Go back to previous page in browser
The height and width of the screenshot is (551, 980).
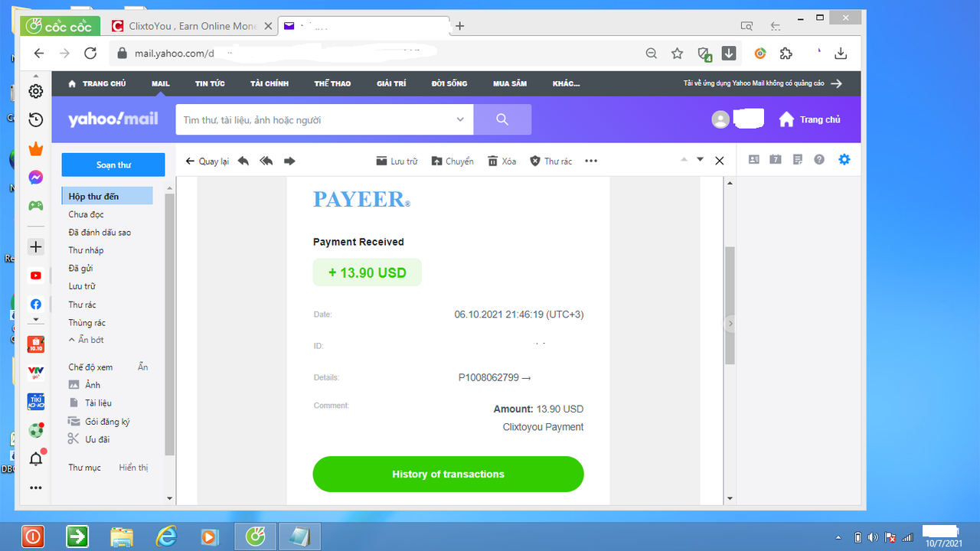click(x=39, y=54)
